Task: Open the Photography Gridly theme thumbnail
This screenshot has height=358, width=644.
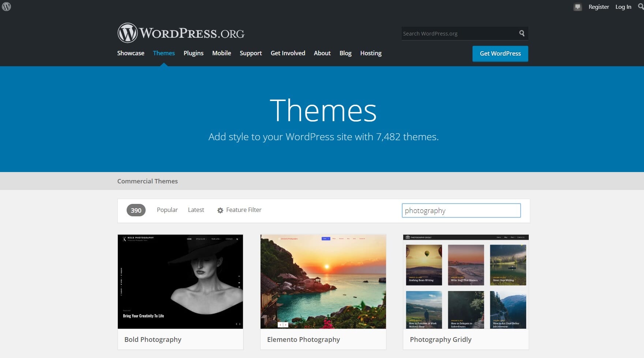Action: [466, 281]
